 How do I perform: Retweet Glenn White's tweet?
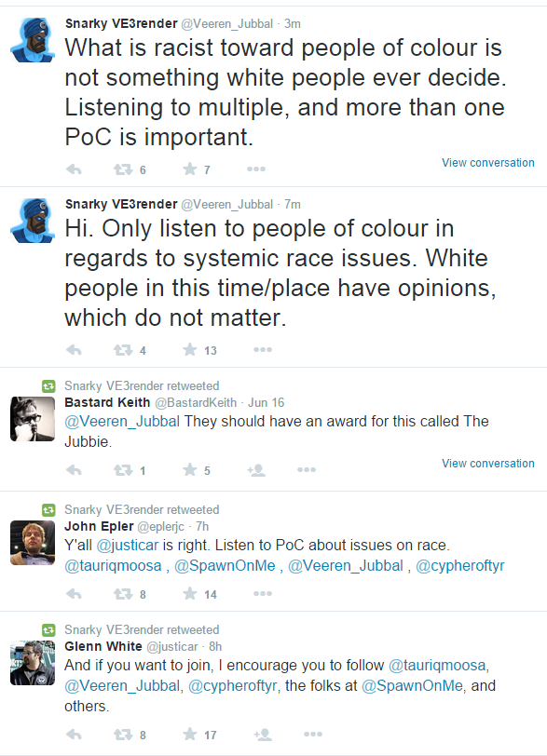point(123,735)
